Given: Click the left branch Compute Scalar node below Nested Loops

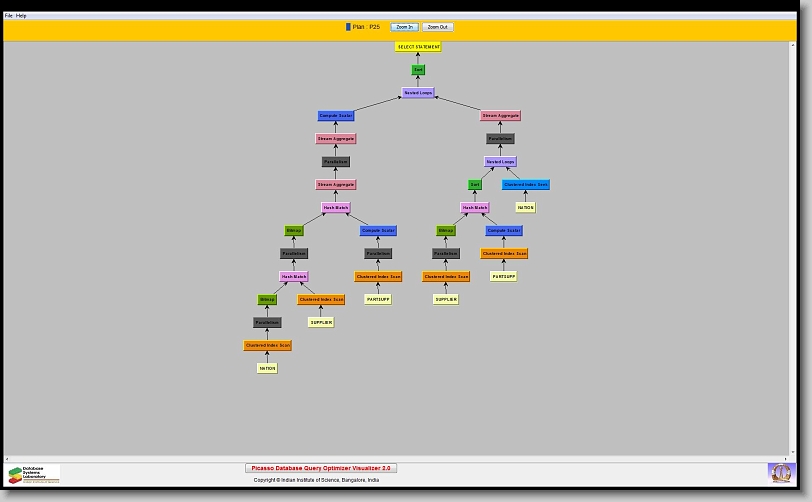Looking at the screenshot, I should 336,116.
